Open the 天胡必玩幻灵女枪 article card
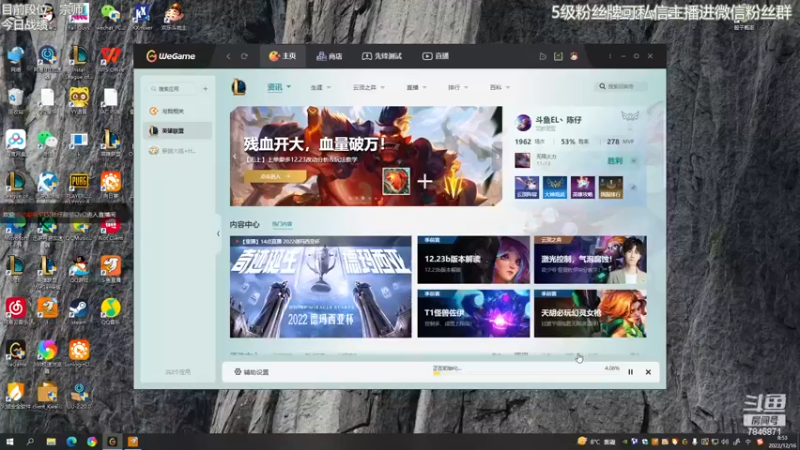The width and height of the screenshot is (800, 450). pyautogui.click(x=590, y=314)
